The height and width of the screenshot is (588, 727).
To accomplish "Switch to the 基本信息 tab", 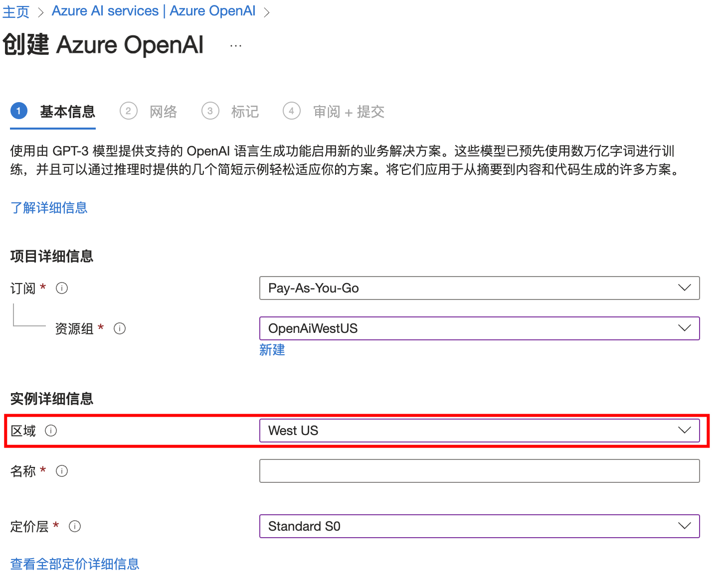I will (53, 112).
